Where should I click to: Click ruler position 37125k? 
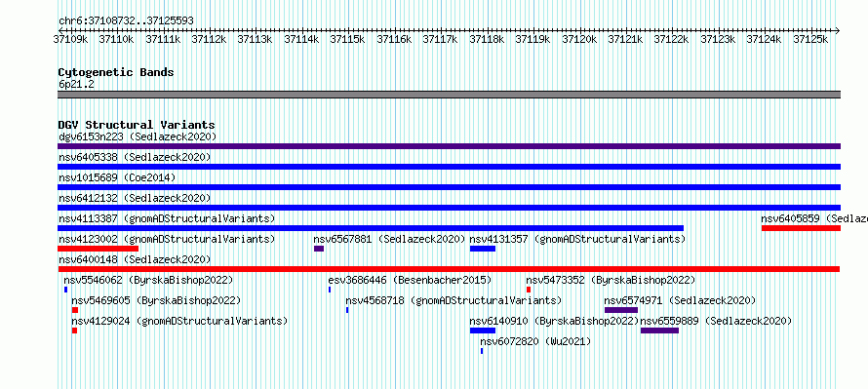810,39
